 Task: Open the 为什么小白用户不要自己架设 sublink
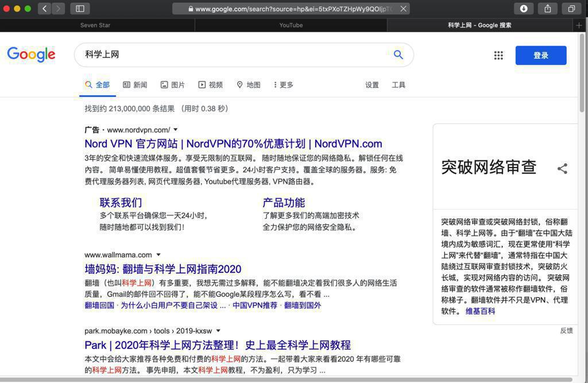pyautogui.click(x=173, y=305)
